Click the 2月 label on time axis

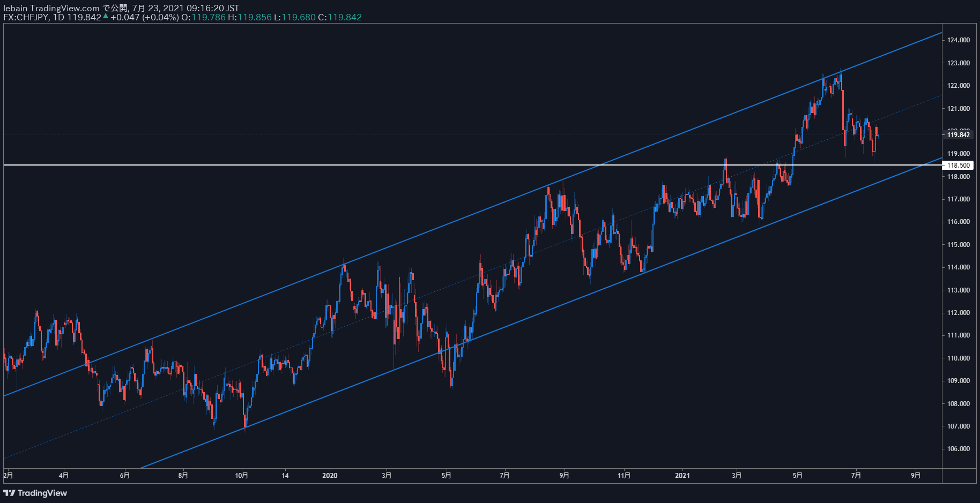click(8, 476)
